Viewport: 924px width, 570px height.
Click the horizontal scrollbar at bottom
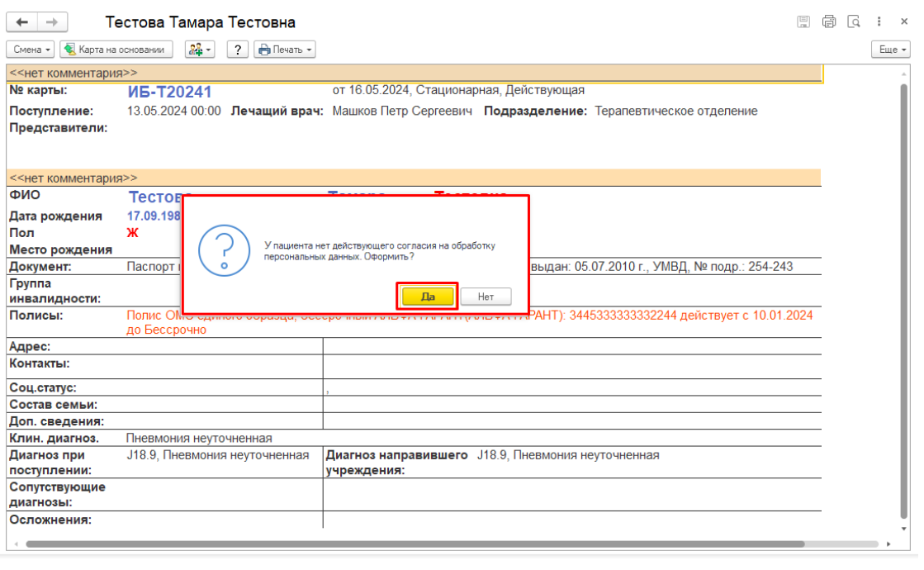[413, 544]
